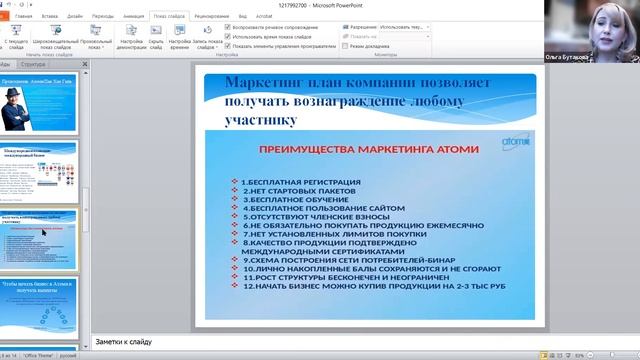Open the Разрешение resolution dropdown
The width and height of the screenshot is (640, 360).
404,27
